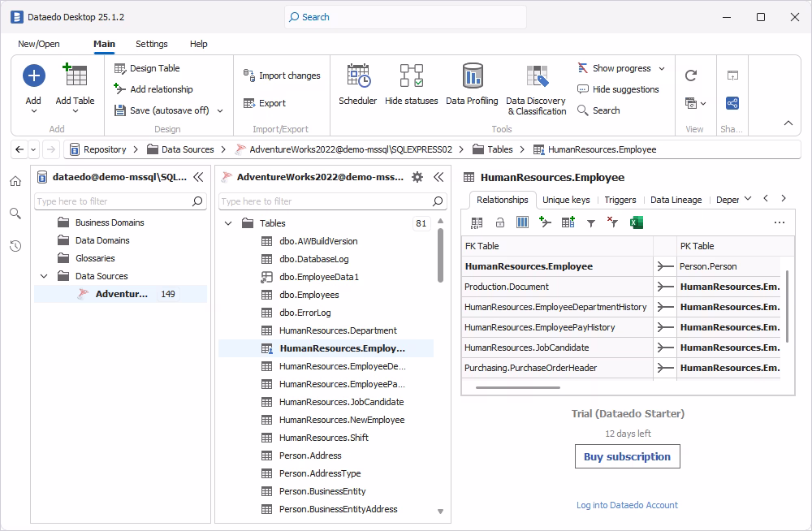This screenshot has width=812, height=531.
Task: Click relationships grid horizontal scrollbar
Action: (518, 387)
